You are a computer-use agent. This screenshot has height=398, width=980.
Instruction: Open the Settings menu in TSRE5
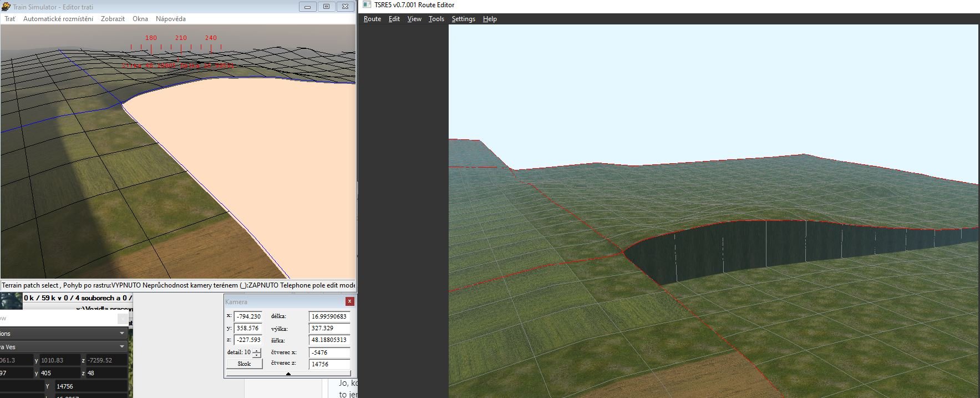tap(464, 19)
